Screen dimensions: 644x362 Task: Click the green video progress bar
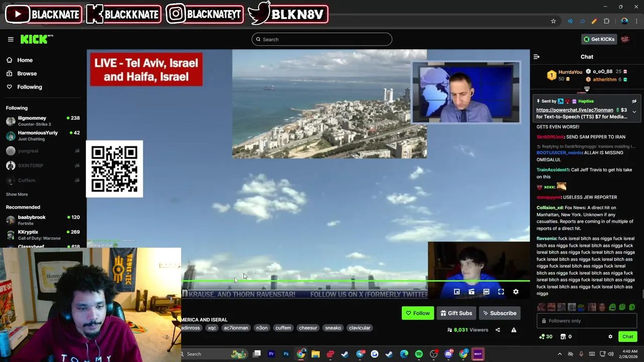(355, 281)
